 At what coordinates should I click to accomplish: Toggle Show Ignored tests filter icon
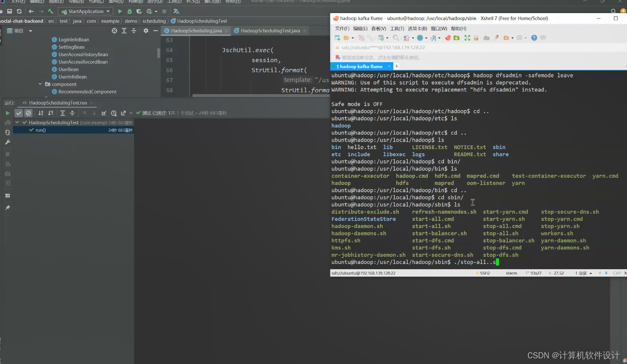28,113
